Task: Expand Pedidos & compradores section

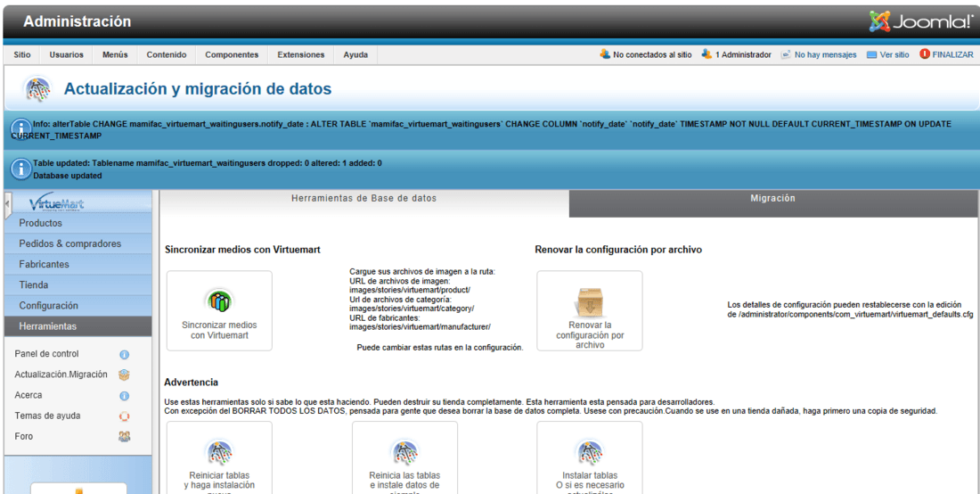Action: (78, 243)
